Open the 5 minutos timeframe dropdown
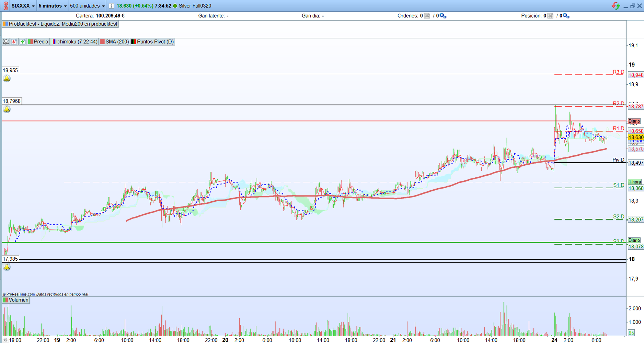Image resolution: width=644 pixels, height=343 pixels. tap(53, 6)
